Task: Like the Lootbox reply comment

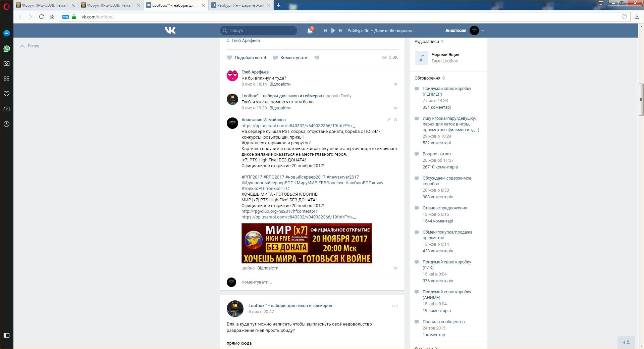Action: click(x=395, y=108)
